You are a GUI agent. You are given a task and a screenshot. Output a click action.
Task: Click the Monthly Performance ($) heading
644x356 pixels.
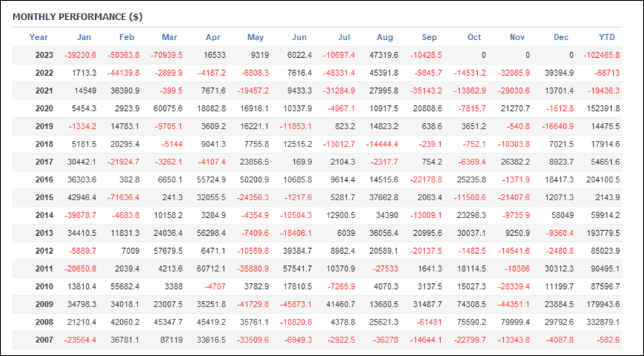pos(77,17)
